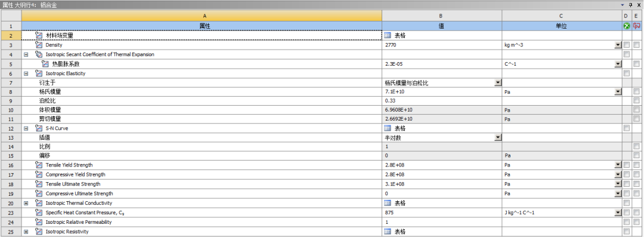Open the 杨氏模量 unit dropdown (Pa)

click(618, 91)
